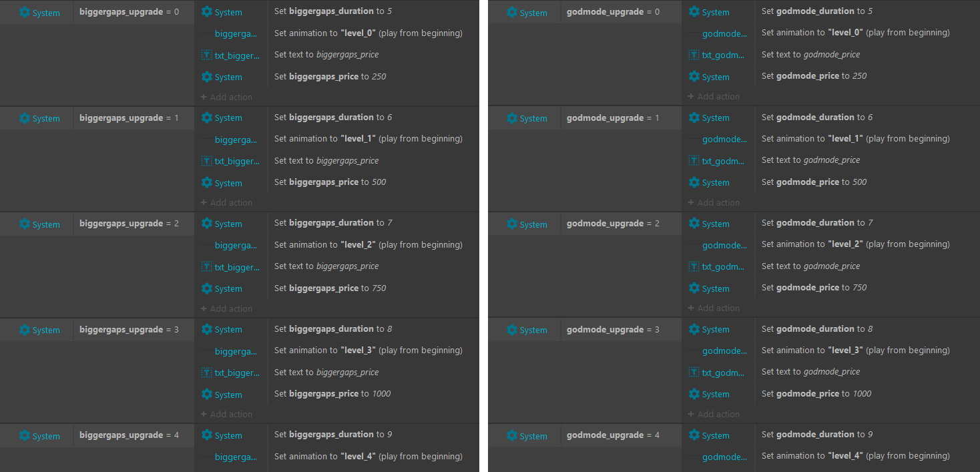Select 'Set godmode_duration to 8' action text
980x472 pixels.
(x=817, y=329)
